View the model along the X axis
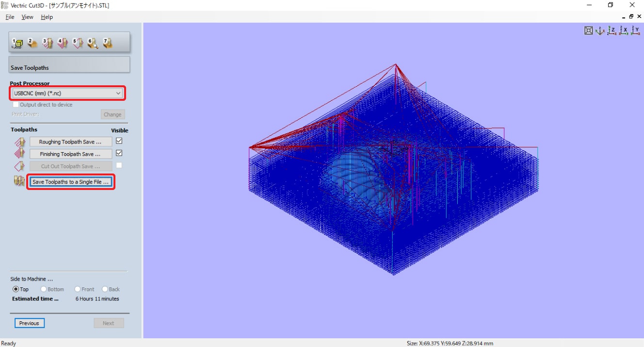 (x=624, y=31)
